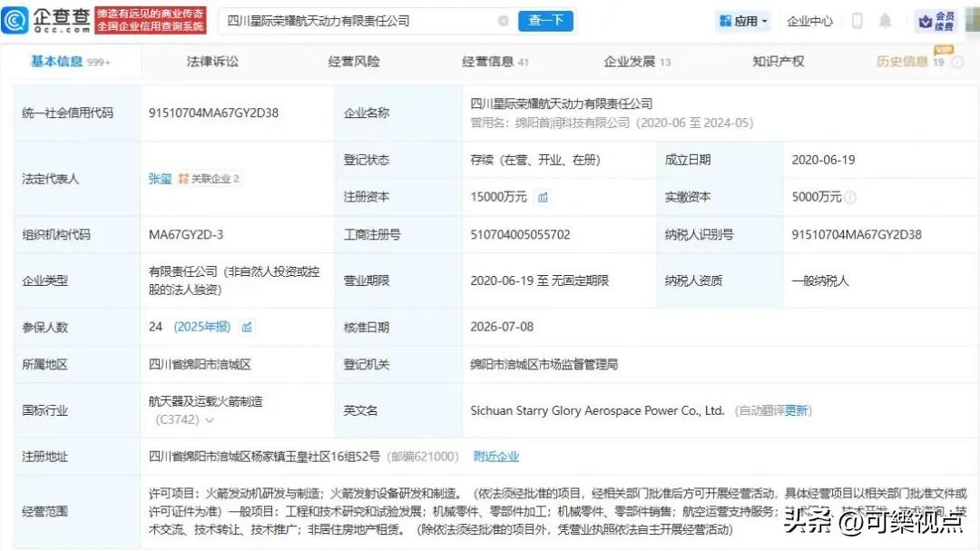Click the 会员续费 crown icon
Viewport: 980px width, 551px height.
point(936,21)
